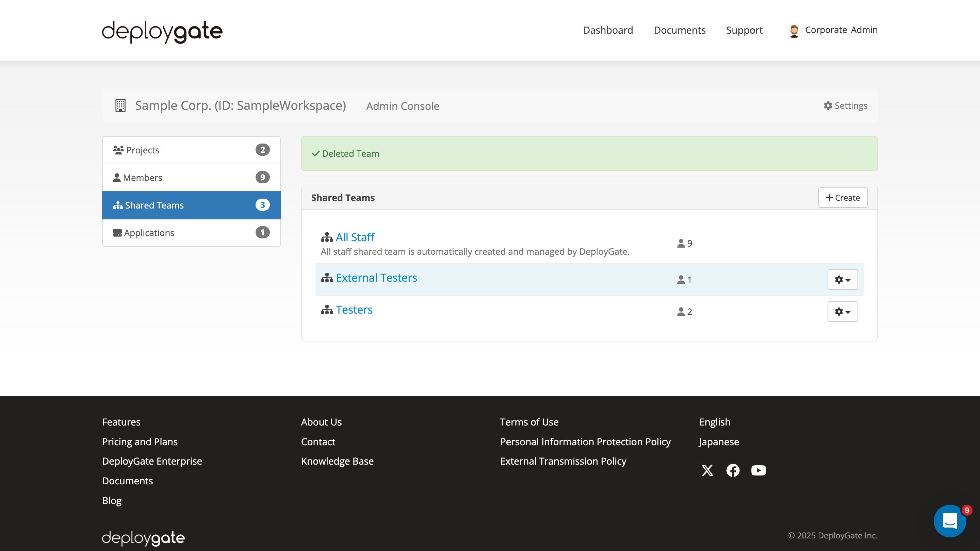Screen dimensions: 980x551
Task: Switch to the Dashboard menu item
Action: pos(607,30)
